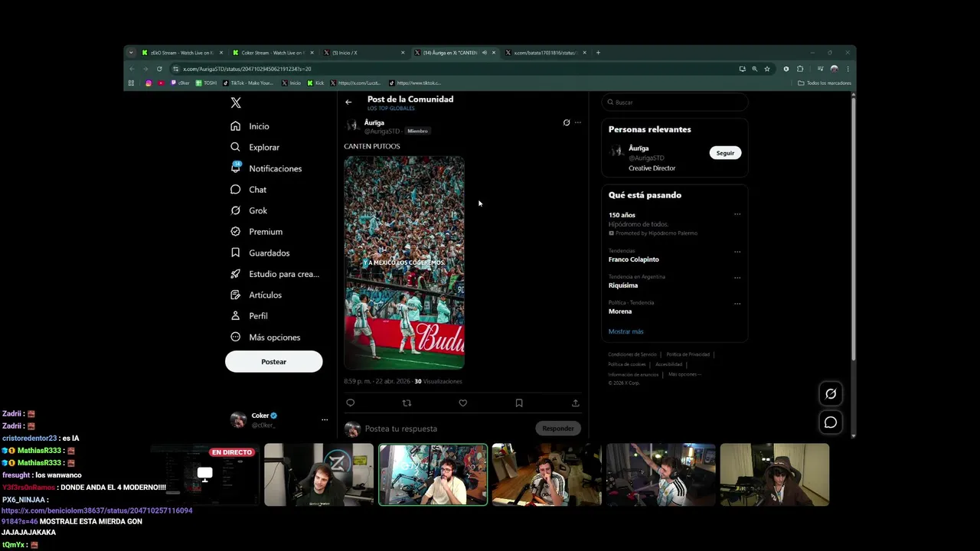Open LOS TOP GLOBALES community link
Viewport: 980px width, 551px height.
[x=390, y=109]
